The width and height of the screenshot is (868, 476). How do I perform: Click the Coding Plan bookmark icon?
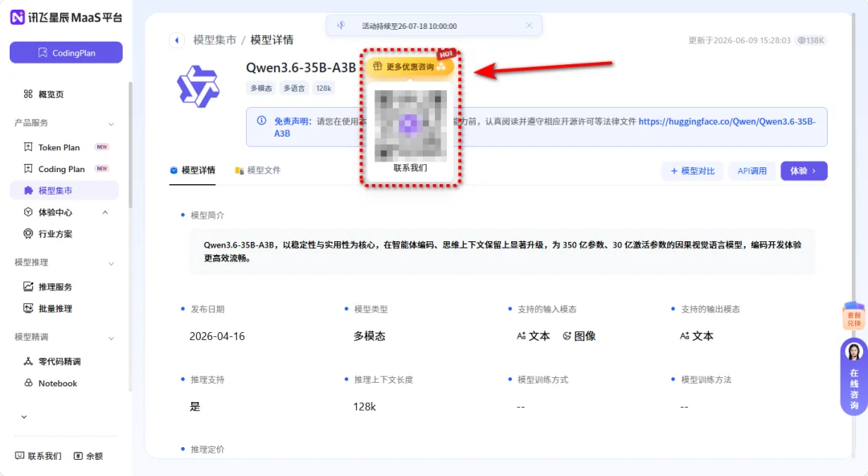(28, 169)
